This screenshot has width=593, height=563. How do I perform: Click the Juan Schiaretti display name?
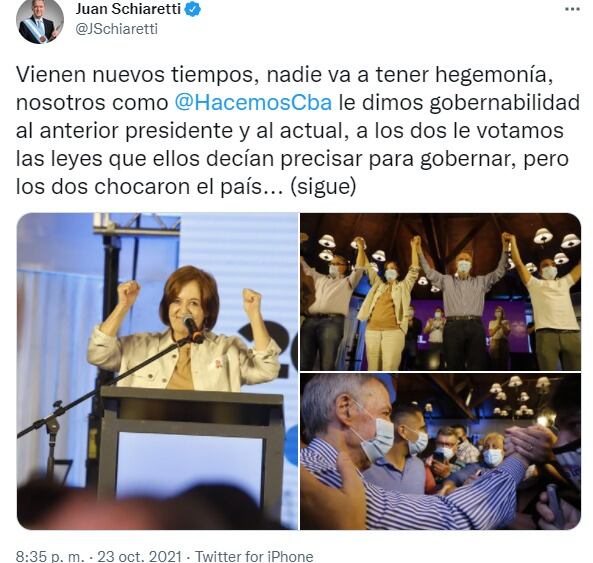[128, 9]
